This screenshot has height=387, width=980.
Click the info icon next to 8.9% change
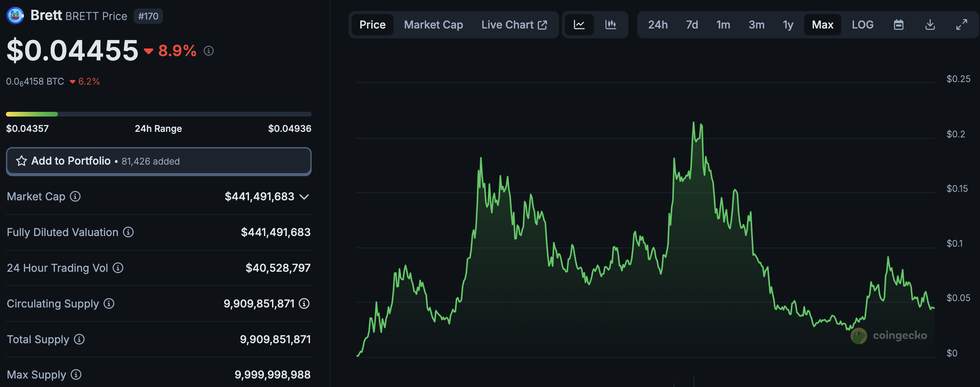click(209, 51)
